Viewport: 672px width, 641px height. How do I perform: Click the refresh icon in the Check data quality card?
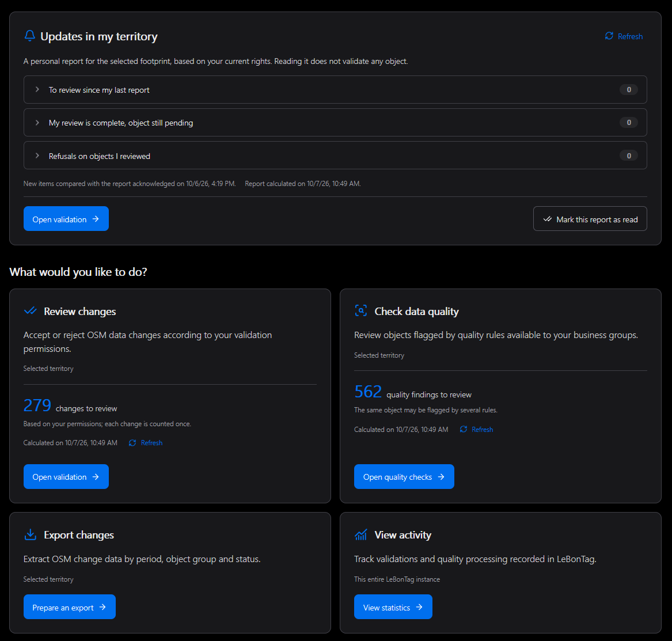464,429
